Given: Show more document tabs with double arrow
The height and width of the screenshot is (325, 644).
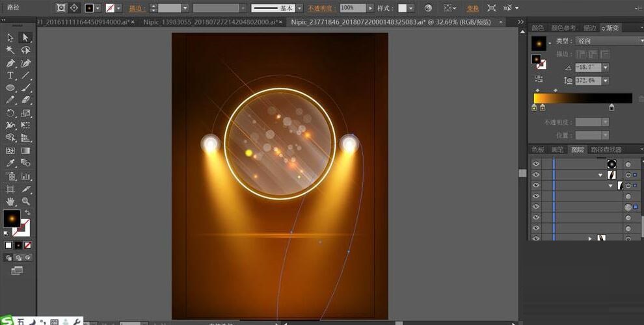Looking at the screenshot, I should coord(520,21).
